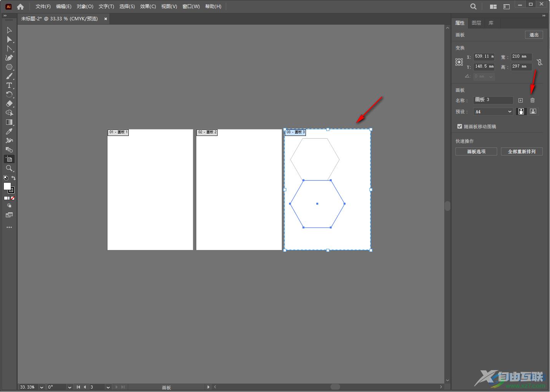Switch to the 库 tab

pos(491,23)
